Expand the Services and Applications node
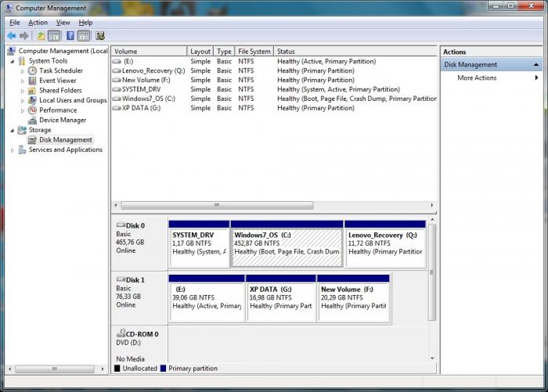 point(13,150)
